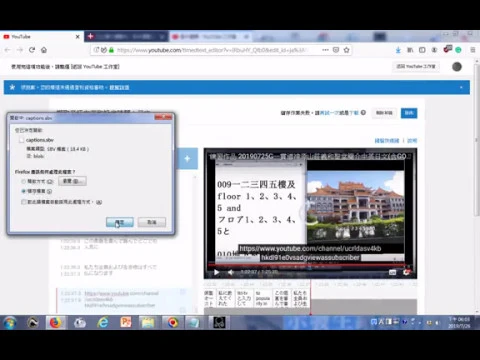Open the video player settings gear
Viewport: 480px width, 360px height.
pos(406,272)
